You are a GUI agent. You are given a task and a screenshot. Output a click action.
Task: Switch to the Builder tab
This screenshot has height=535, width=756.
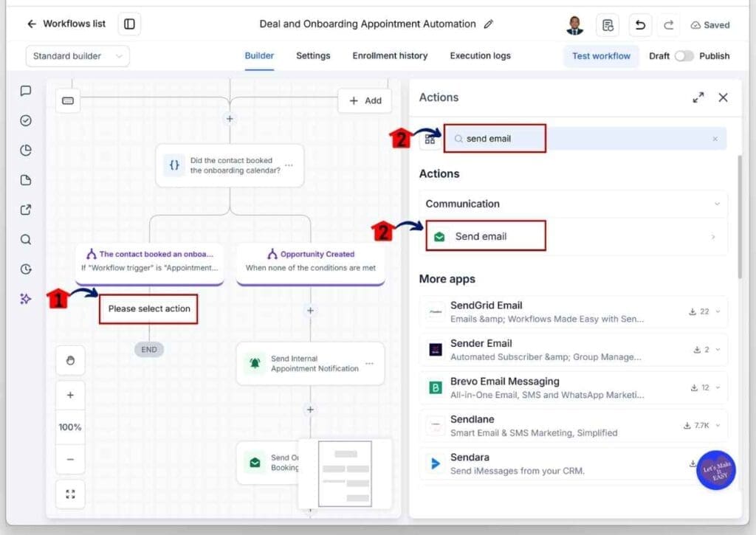pyautogui.click(x=259, y=56)
